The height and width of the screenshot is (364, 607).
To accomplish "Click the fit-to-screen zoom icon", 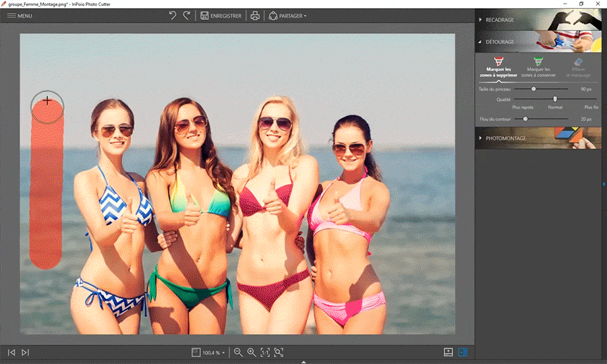I will 279,352.
